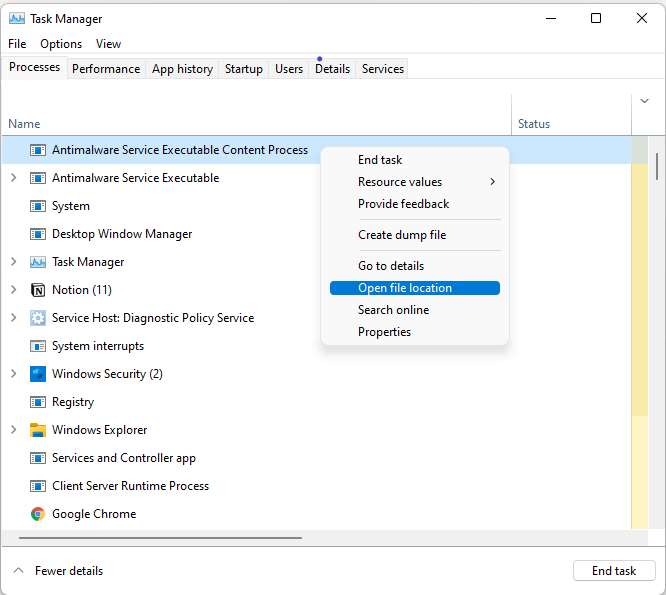
Task: Expand the Windows Security (2) group
Action: click(x=13, y=374)
